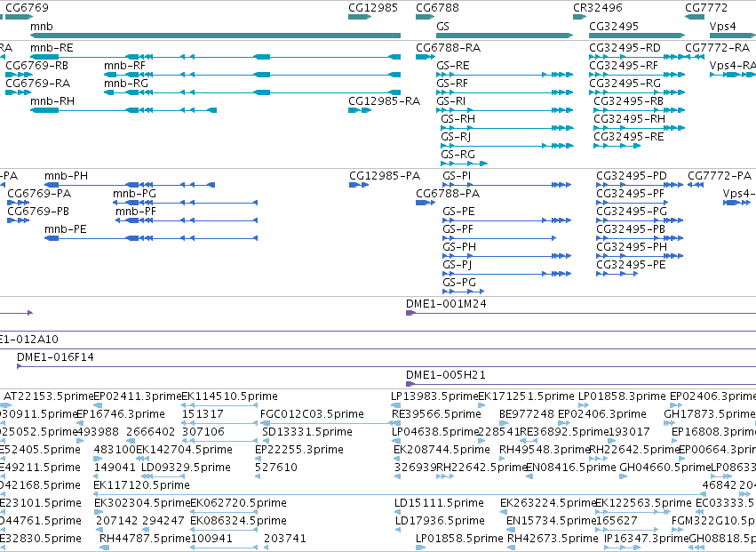The height and width of the screenshot is (552, 756).
Task: Open EST RE39566.5prime
Action: coord(396,423)
